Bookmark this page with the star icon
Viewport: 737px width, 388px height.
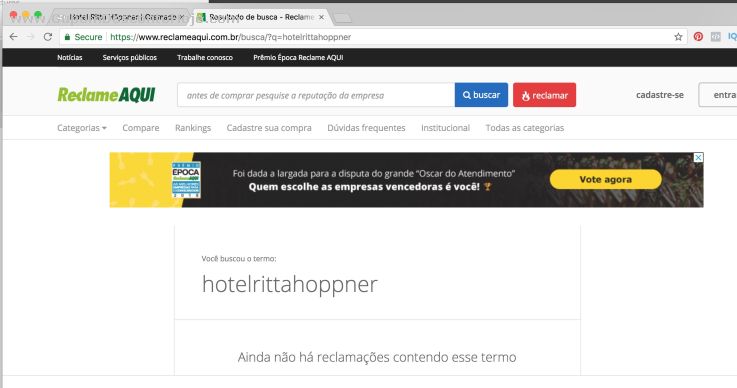pos(678,37)
